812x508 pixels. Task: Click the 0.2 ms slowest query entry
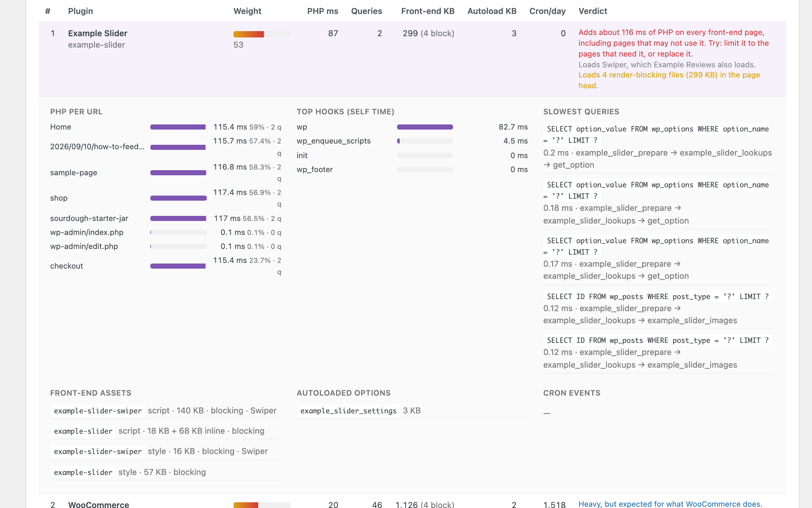coord(659,146)
